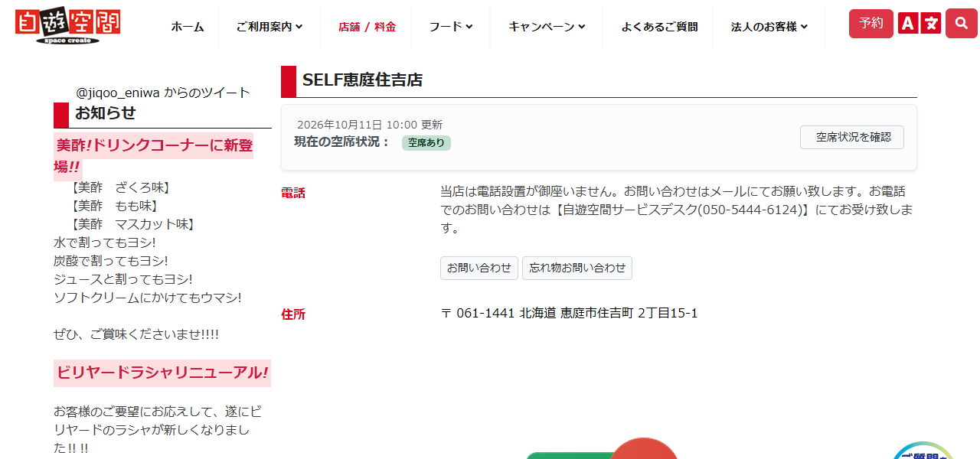Click the ソフトクリームにかけてもウマシ! line
This screenshot has width=980, height=459.
click(x=148, y=298)
